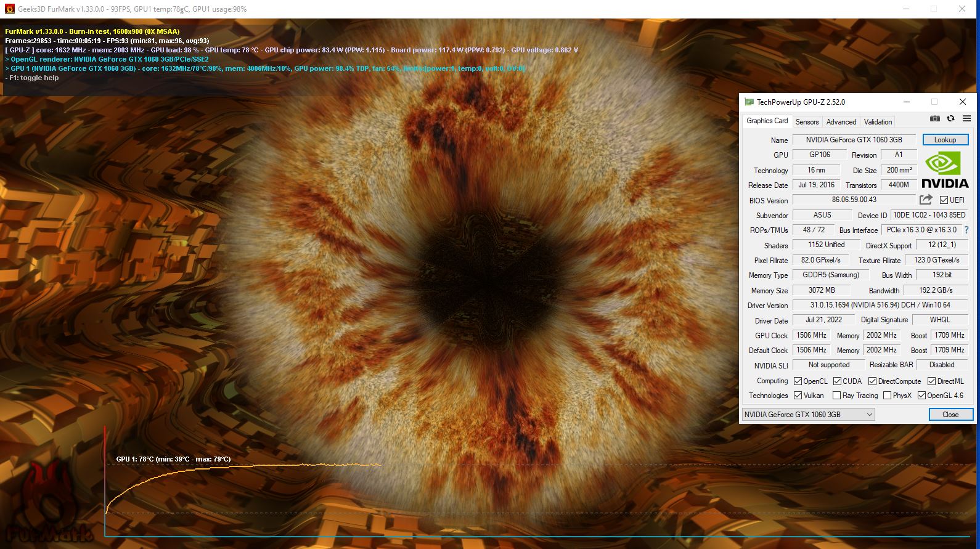Toggle the CUDA checkbox
This screenshot has width=980, height=549.
[x=837, y=381]
